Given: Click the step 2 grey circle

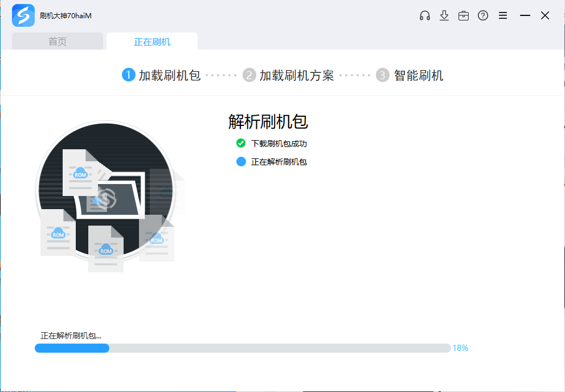Looking at the screenshot, I should point(249,75).
